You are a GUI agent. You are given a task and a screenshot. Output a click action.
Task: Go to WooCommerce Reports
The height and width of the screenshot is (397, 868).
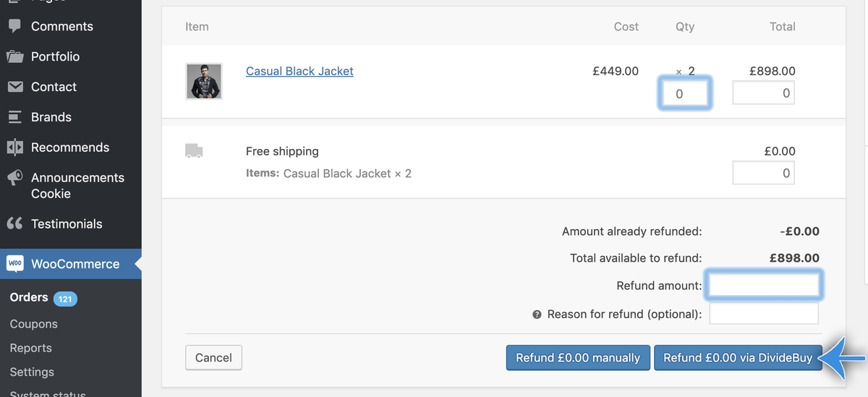(30, 348)
